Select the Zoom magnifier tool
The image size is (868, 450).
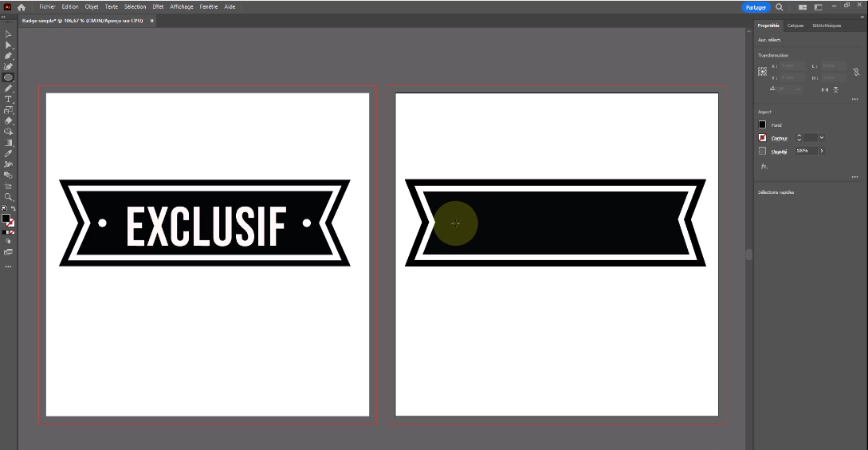(8, 196)
